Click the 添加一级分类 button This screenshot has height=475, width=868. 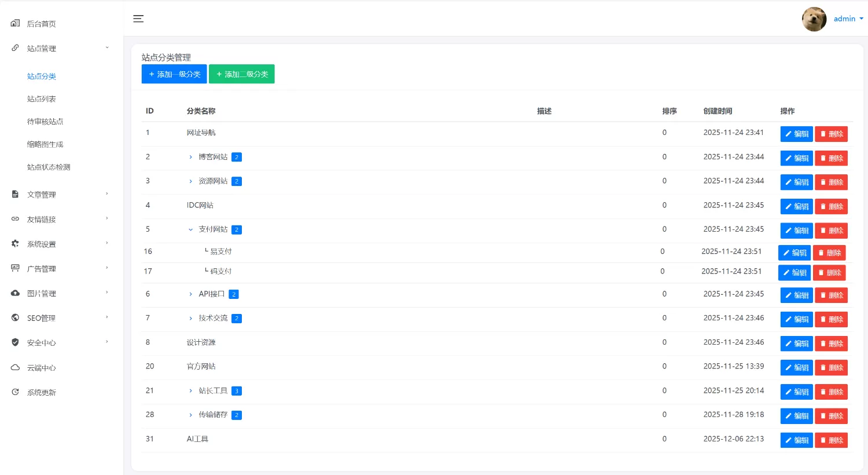point(174,74)
